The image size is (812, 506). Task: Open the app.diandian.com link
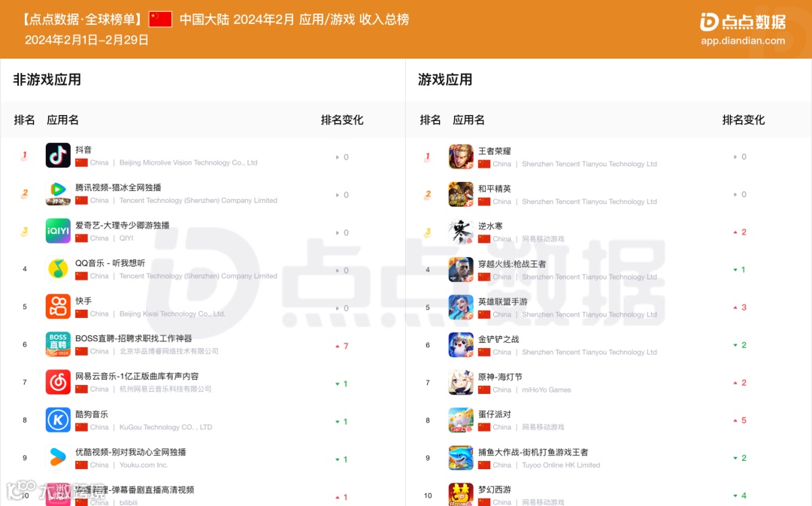[x=743, y=41]
